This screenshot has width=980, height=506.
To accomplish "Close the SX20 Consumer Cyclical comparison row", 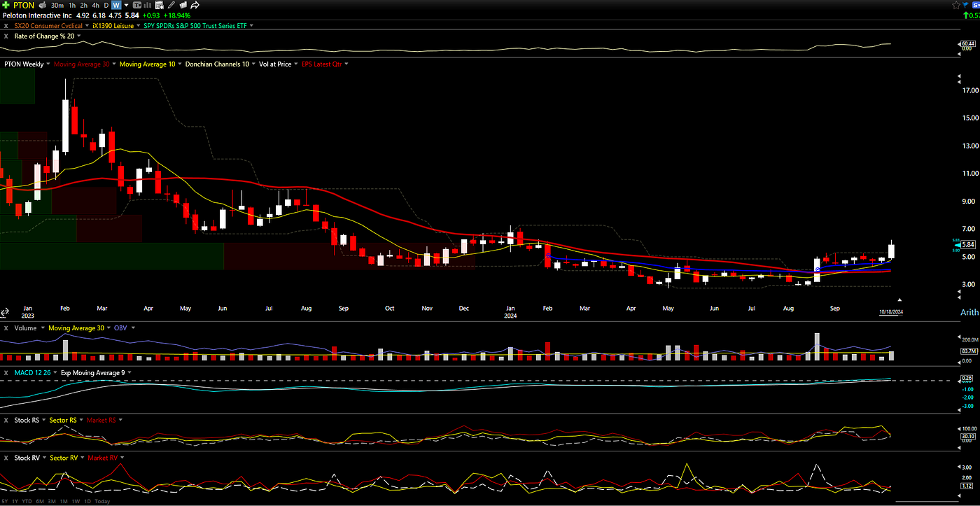I will coord(6,26).
